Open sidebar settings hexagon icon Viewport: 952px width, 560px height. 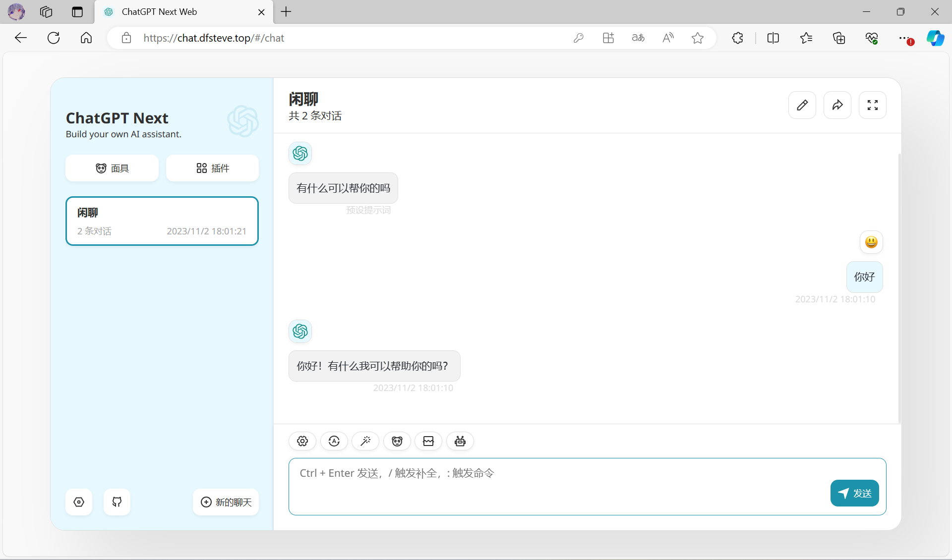(79, 502)
